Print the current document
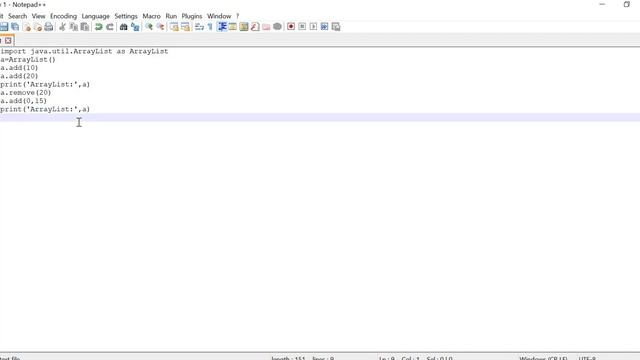The image size is (640, 360). pyautogui.click(x=49, y=27)
